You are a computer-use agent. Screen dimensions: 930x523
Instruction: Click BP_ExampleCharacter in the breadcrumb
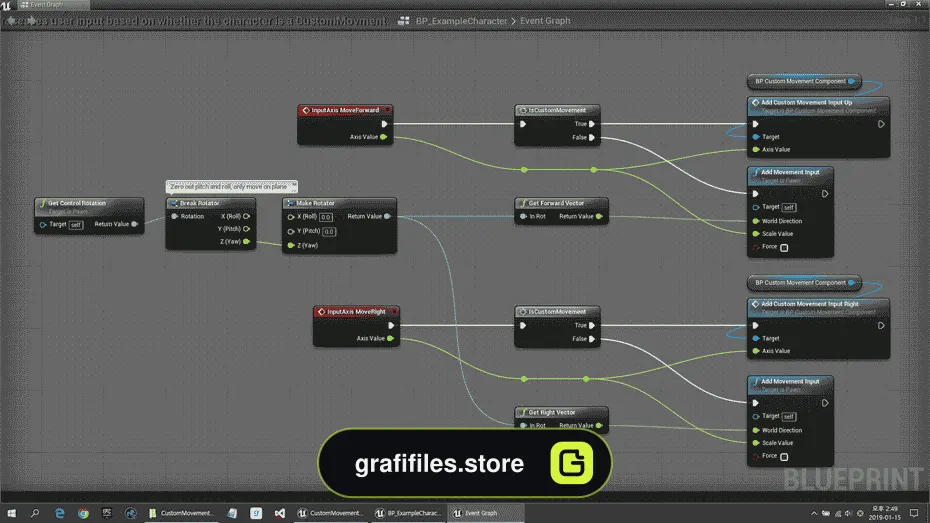tap(461, 21)
